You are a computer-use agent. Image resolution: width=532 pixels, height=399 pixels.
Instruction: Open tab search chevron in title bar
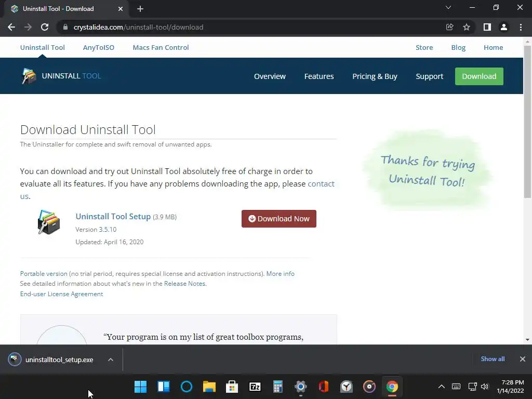click(448, 7)
